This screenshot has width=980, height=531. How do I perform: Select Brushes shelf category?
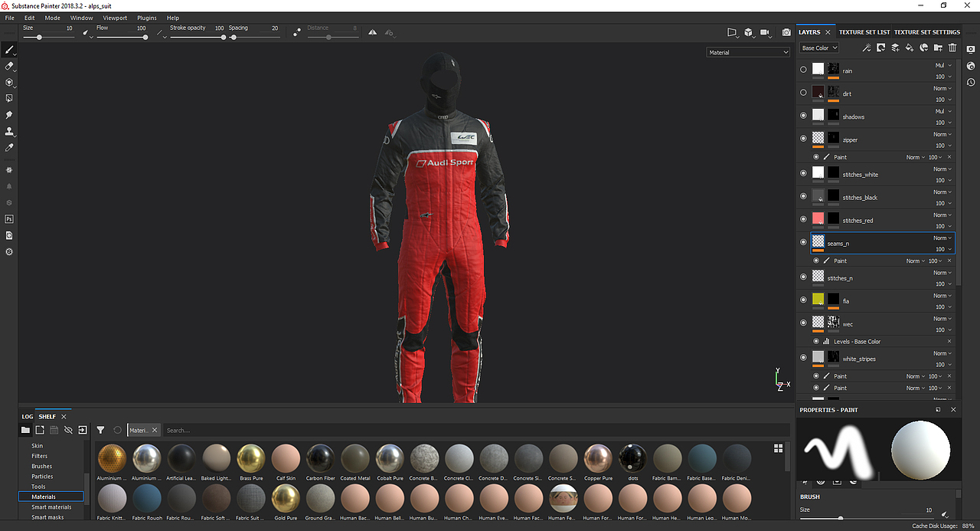[x=42, y=466]
